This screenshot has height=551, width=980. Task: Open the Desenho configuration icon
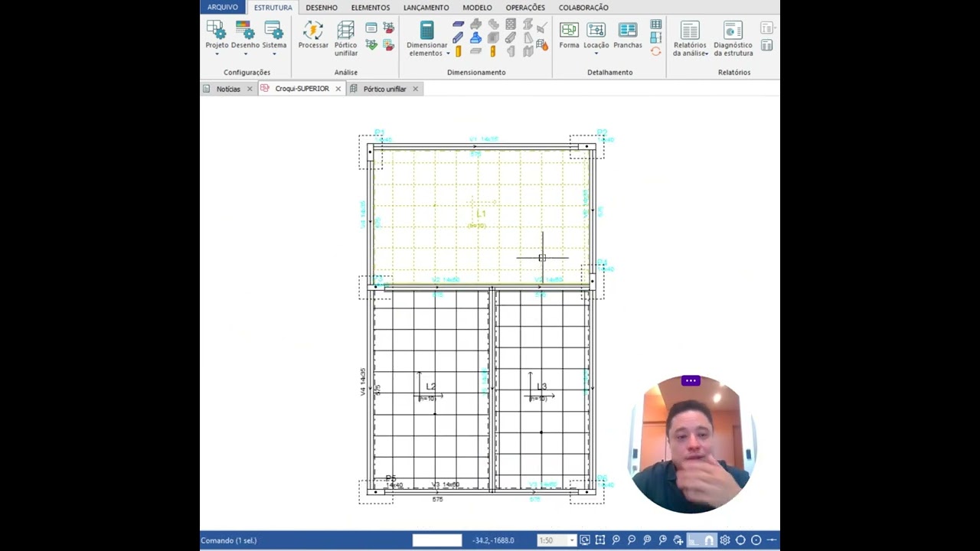point(245,31)
